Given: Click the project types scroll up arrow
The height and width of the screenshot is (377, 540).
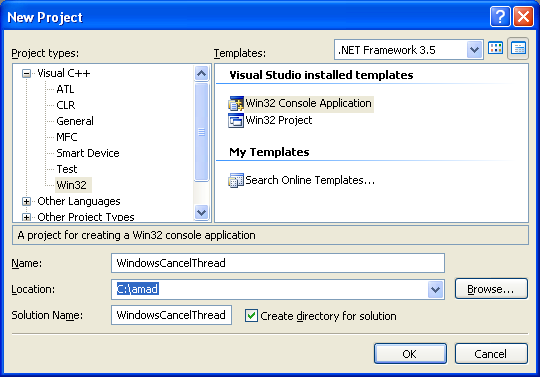Looking at the screenshot, I should point(201,73).
